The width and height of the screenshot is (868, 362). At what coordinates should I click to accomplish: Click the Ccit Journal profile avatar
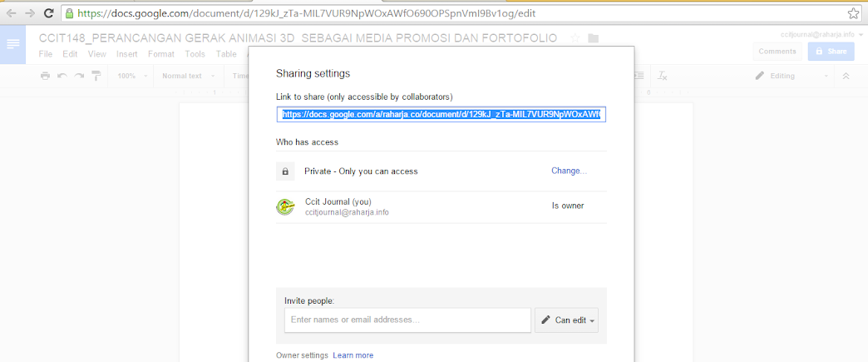coord(285,206)
